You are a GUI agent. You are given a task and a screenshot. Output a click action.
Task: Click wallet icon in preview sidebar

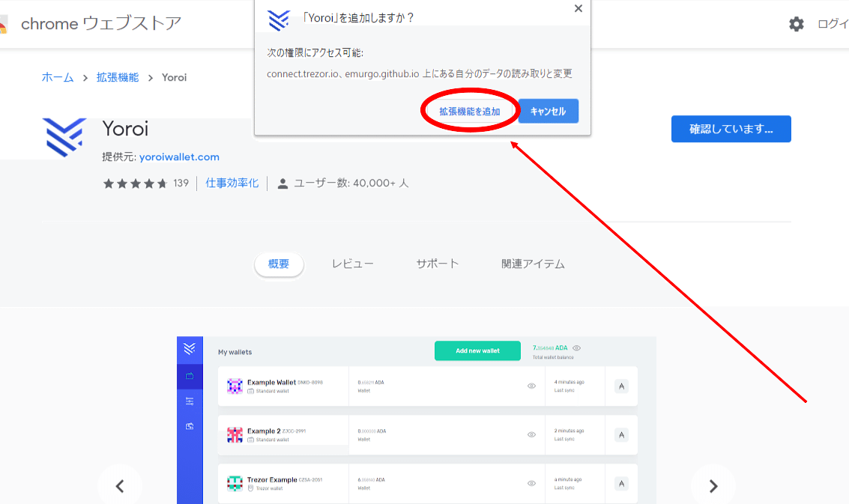[190, 376]
